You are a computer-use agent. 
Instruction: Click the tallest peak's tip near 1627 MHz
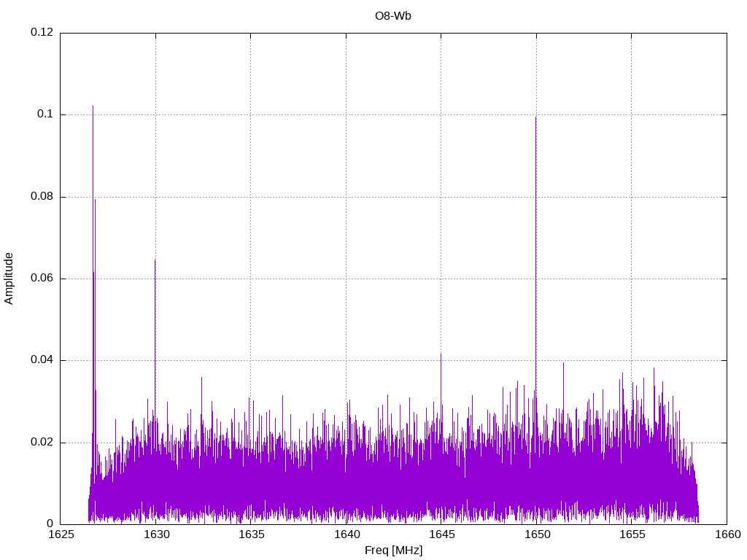93,107
